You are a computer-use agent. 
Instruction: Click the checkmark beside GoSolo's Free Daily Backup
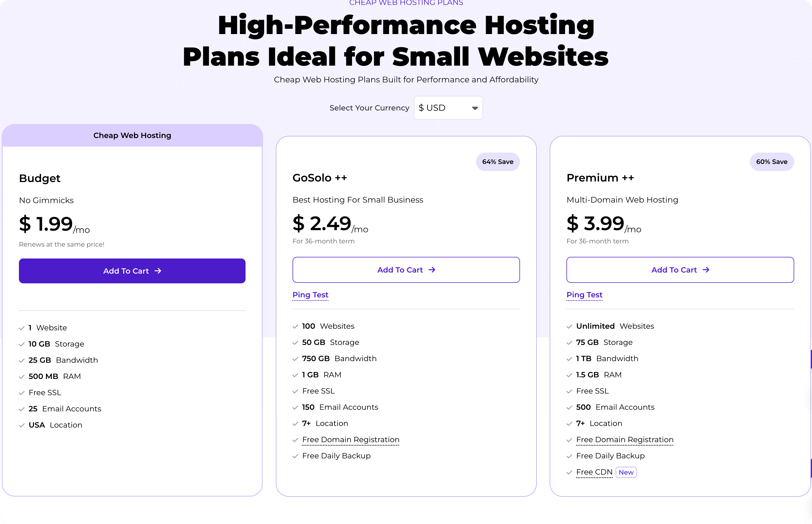[x=295, y=456]
